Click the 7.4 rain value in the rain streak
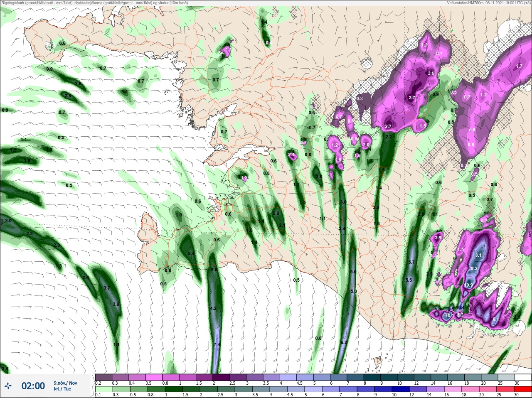Screen dimensions: 532x398 coord(217,345)
